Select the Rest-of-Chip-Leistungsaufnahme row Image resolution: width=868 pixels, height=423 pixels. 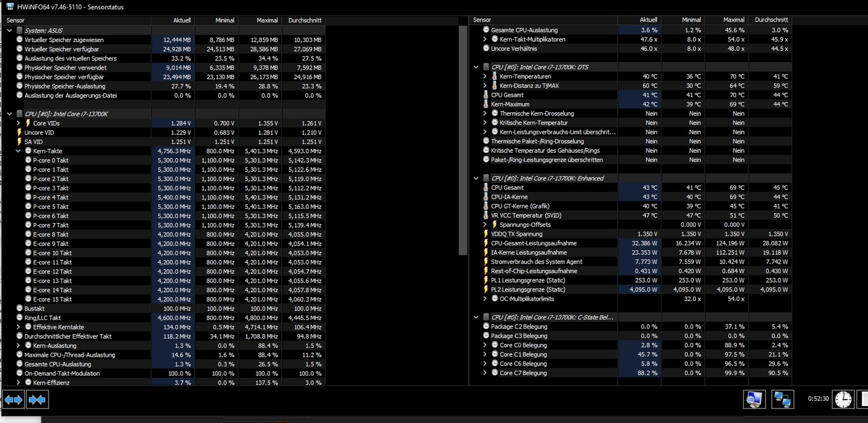coord(630,271)
